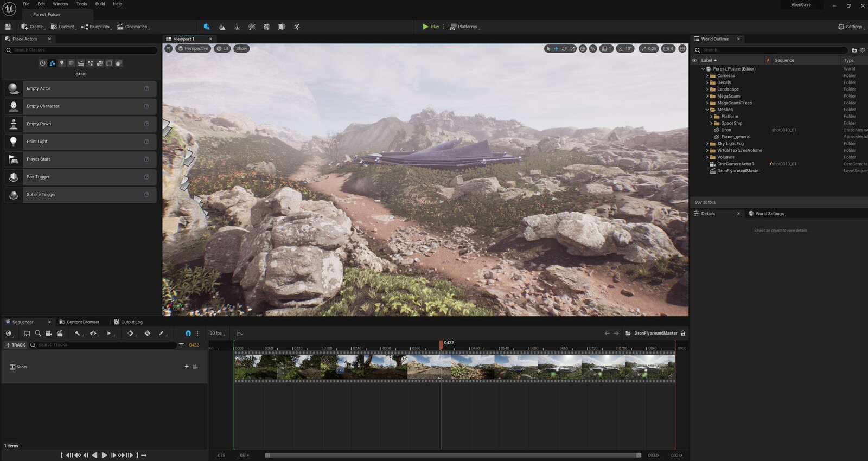The image size is (868, 461).
Task: Collapse the Meshes folder
Action: tap(707, 110)
